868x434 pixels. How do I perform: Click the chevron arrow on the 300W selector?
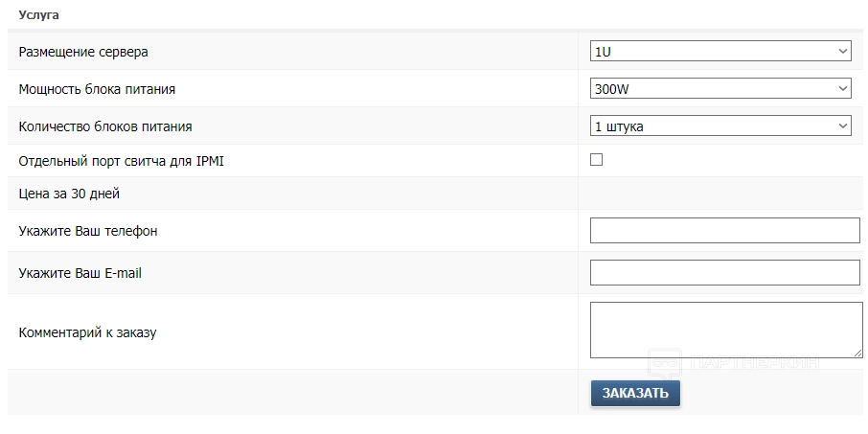point(843,88)
